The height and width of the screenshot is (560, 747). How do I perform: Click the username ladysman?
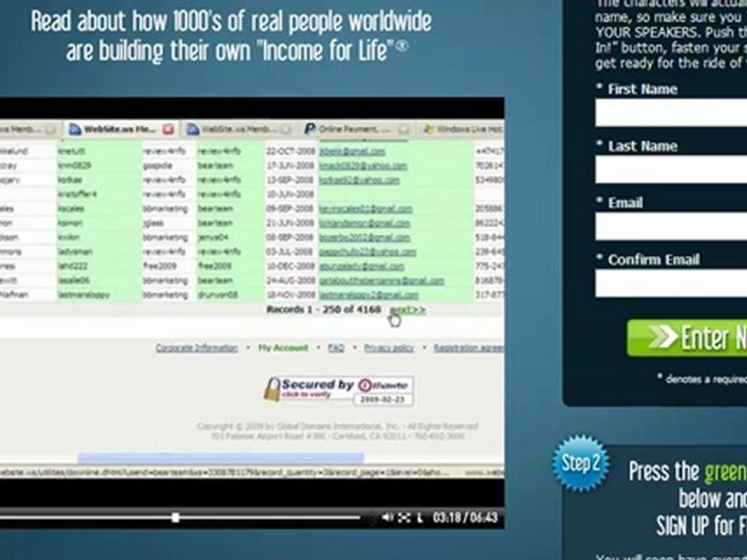(x=75, y=251)
